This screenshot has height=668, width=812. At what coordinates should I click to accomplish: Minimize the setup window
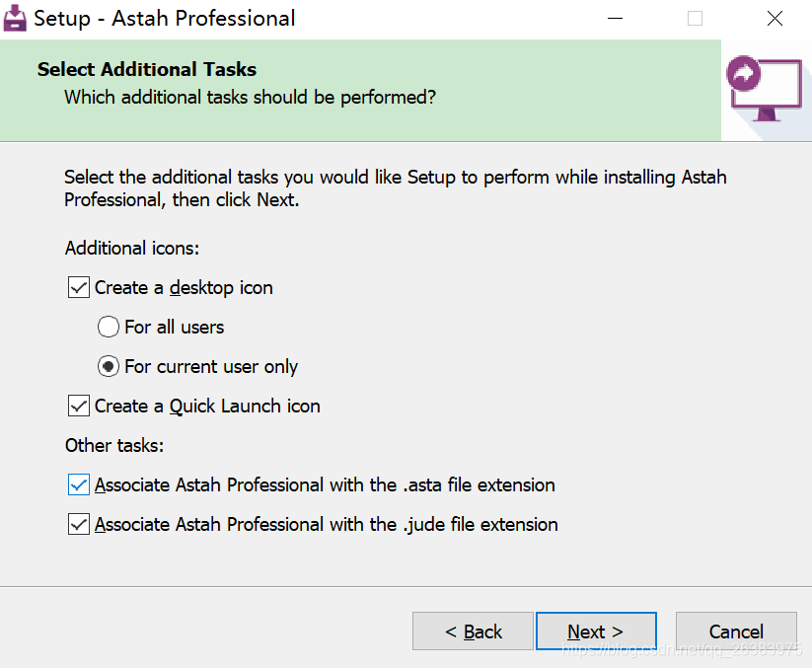coord(615,18)
